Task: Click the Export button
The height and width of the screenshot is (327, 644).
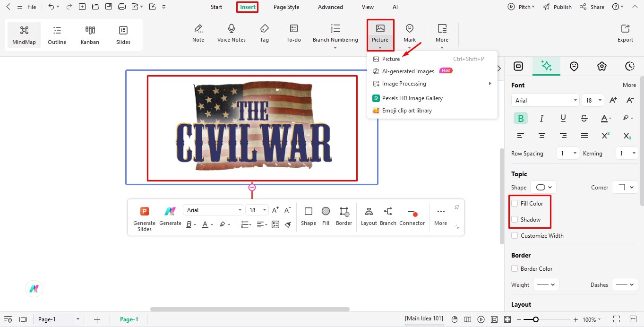Action: 625,34
